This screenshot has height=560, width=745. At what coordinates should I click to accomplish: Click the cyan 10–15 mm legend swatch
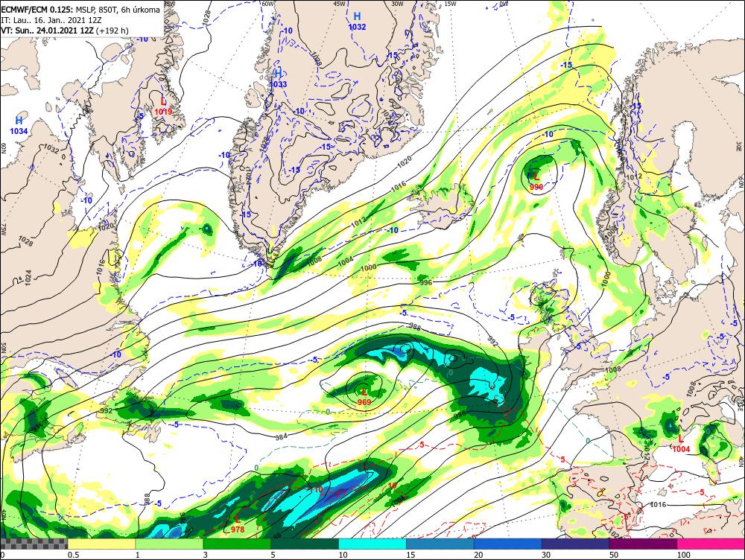[372, 544]
